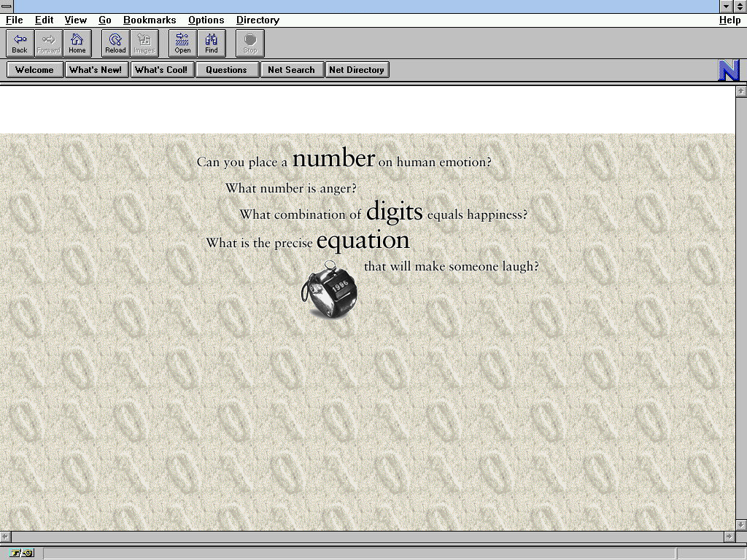Viewport: 747px width, 560px height.
Task: Open the Bookmarks menu
Action: (x=150, y=20)
